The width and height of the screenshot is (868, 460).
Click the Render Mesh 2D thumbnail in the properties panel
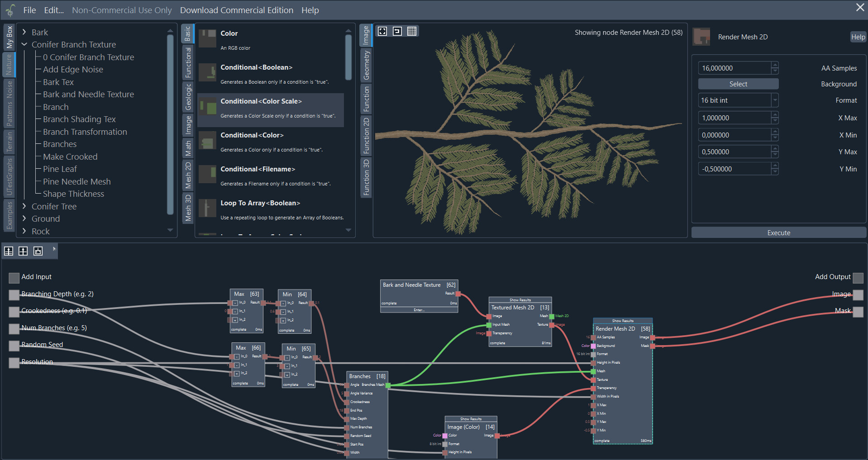(x=701, y=37)
